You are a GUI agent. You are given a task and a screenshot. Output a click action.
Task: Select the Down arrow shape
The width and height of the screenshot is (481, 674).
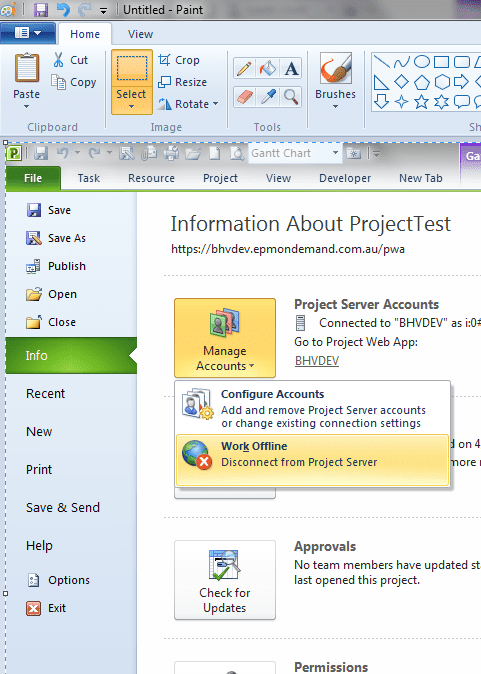click(381, 101)
